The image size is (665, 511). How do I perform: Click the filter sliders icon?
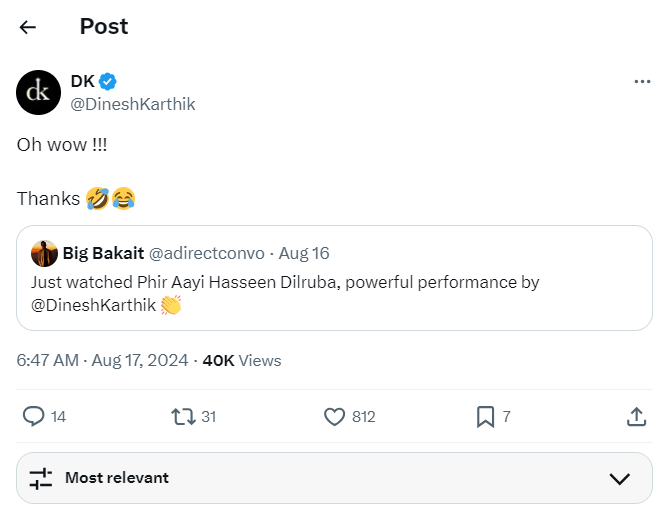(x=41, y=478)
